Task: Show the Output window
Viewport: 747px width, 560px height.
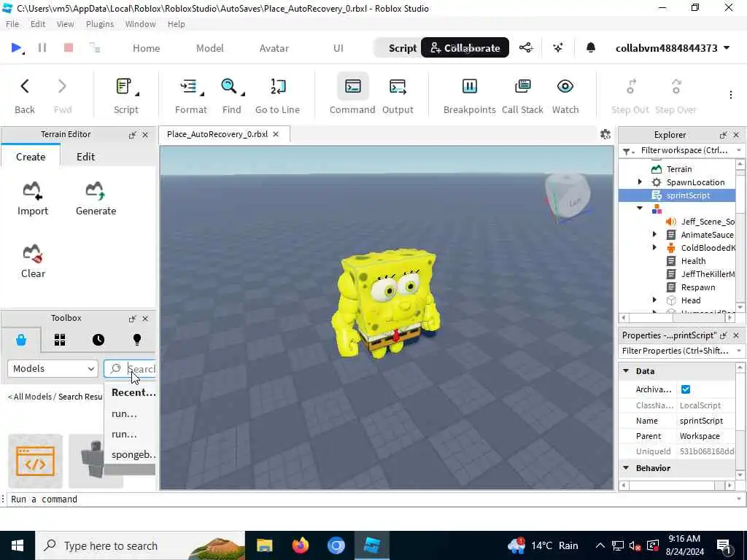Action: click(398, 96)
